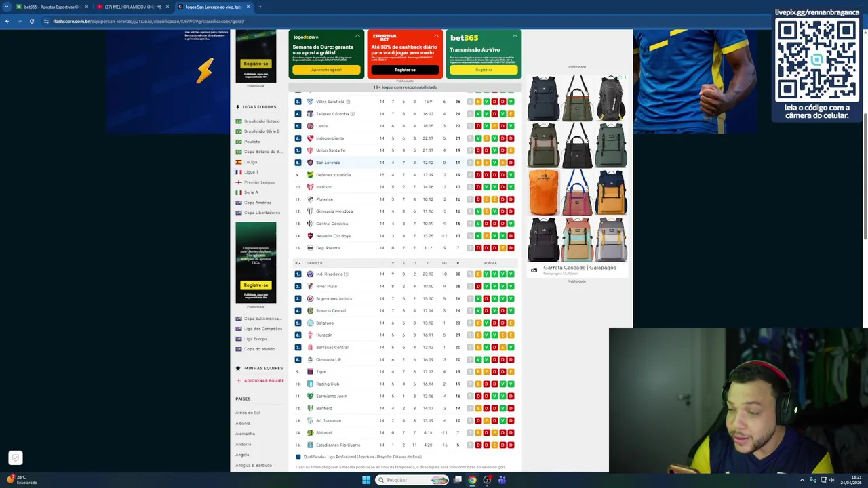Click the Spain flag beside LaLiga
The image size is (868, 488).
239,162
